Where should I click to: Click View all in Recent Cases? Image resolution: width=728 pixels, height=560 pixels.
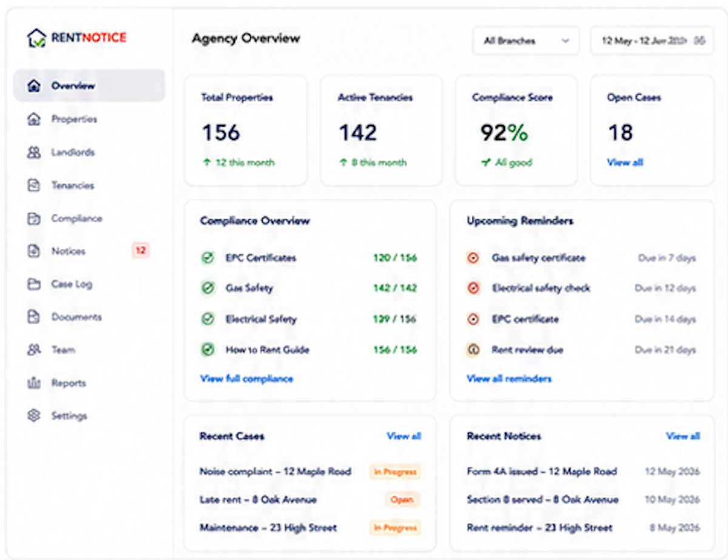(404, 436)
